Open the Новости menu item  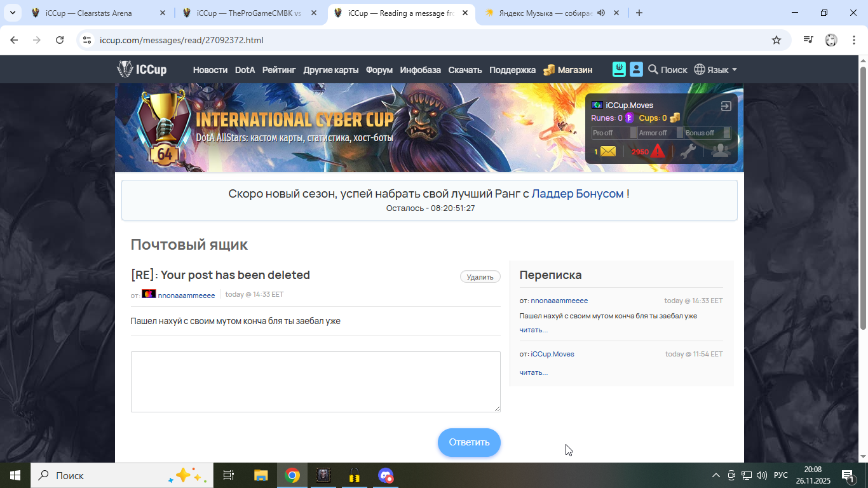pyautogui.click(x=210, y=70)
